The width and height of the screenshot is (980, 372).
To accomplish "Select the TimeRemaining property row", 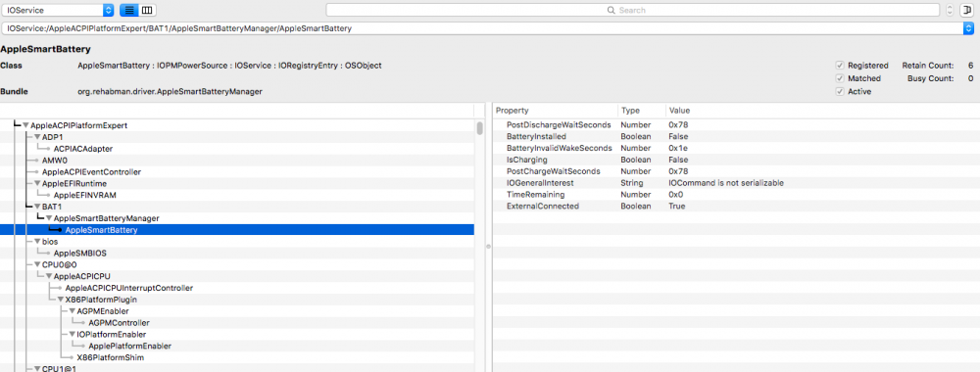I will click(x=736, y=195).
